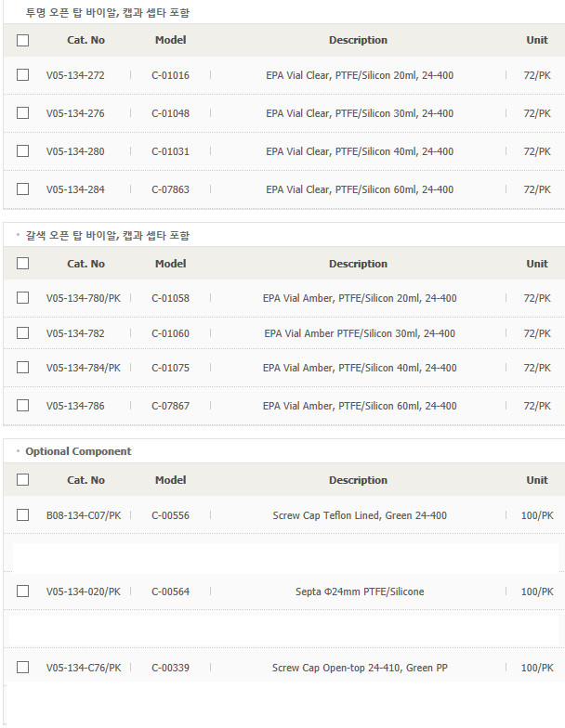
Task: Select the Septa Φ24mm PTFE/Silicone checkbox
Action: [22, 591]
